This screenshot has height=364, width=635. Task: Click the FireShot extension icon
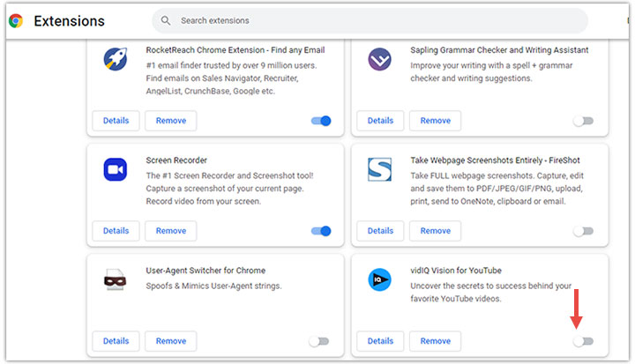click(x=379, y=169)
